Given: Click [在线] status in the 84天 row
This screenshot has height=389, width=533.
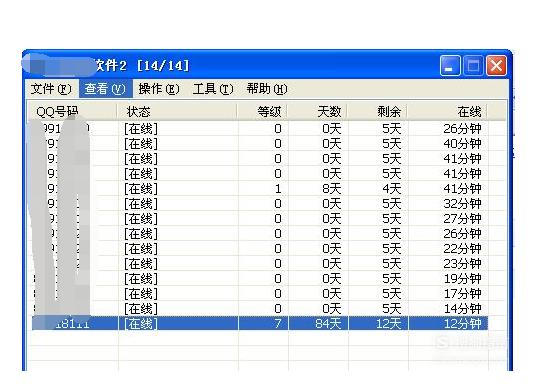Looking at the screenshot, I should click(x=141, y=323).
